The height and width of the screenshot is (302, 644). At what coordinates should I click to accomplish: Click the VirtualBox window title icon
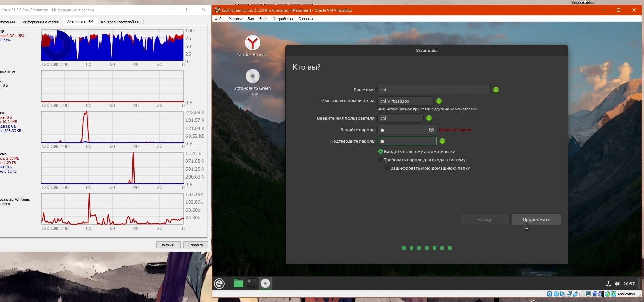point(217,10)
